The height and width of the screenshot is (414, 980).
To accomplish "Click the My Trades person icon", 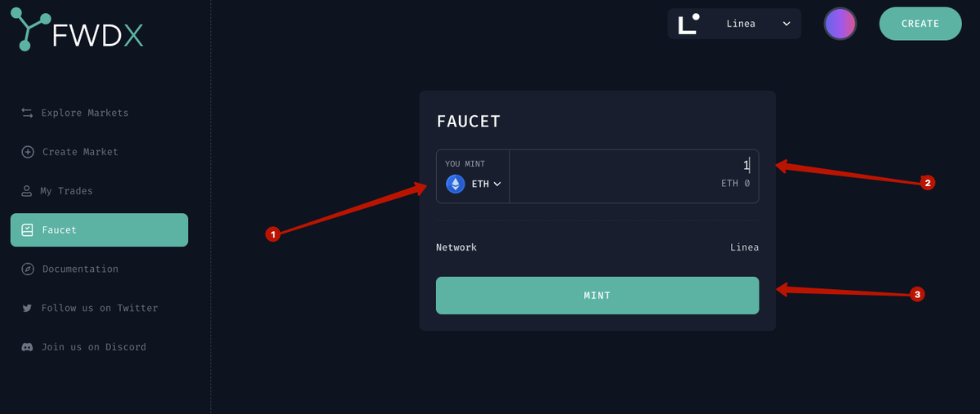I will (26, 191).
